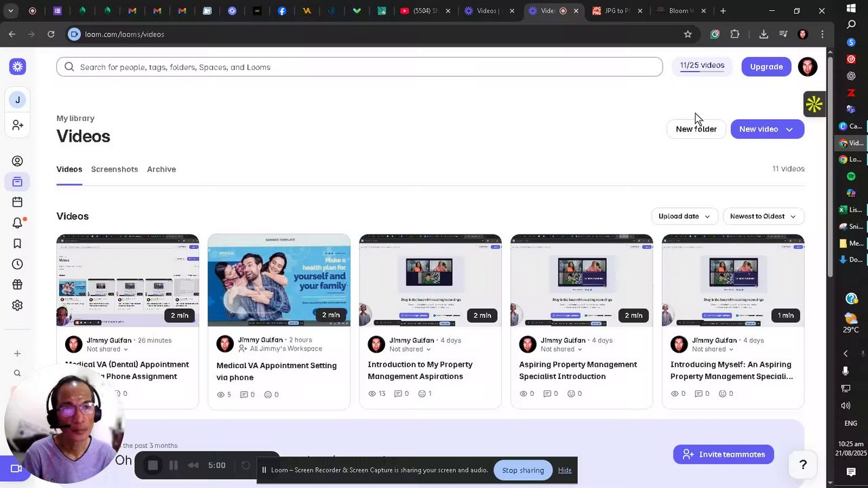Switch to the Videos tab in library

coord(69,169)
